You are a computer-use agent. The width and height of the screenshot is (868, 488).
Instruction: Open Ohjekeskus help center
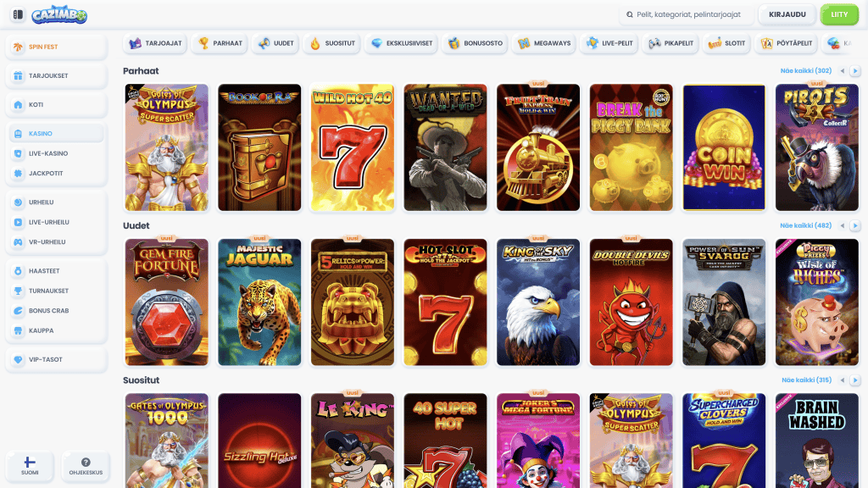[86, 466]
